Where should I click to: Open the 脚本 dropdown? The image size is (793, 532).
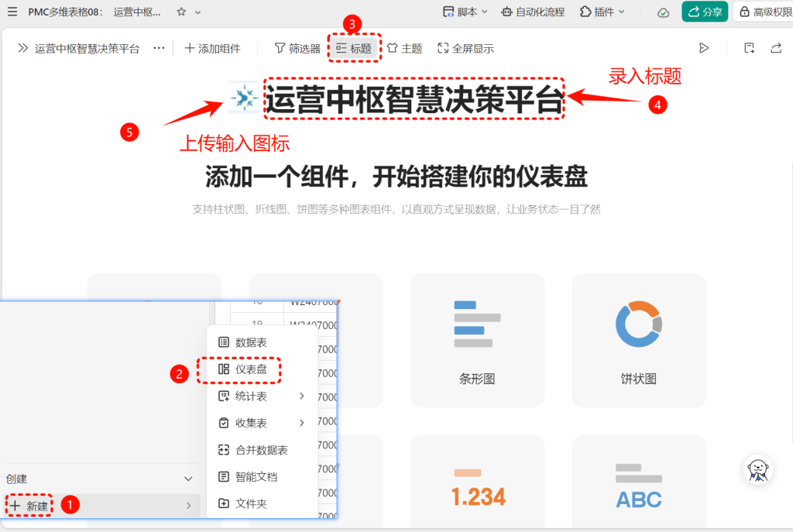[x=465, y=12]
